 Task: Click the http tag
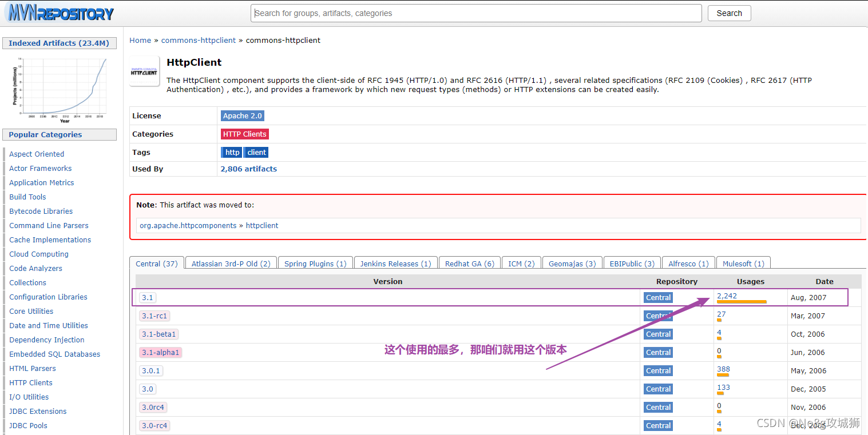tap(232, 152)
